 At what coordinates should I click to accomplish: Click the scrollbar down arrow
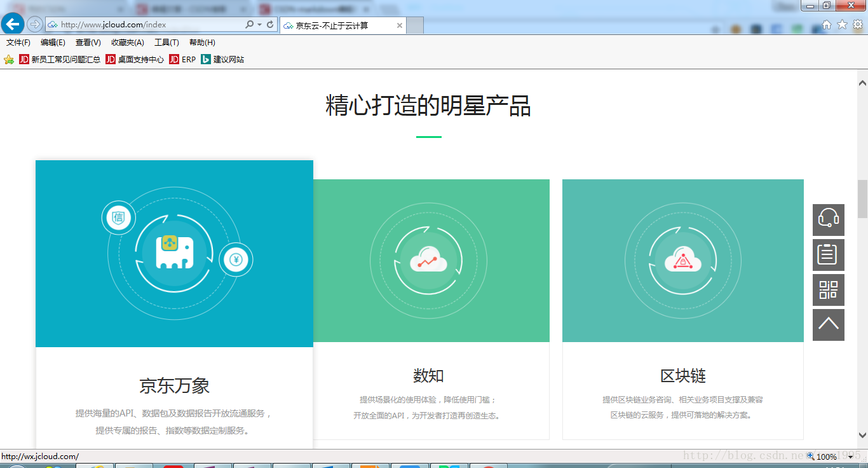[862, 436]
